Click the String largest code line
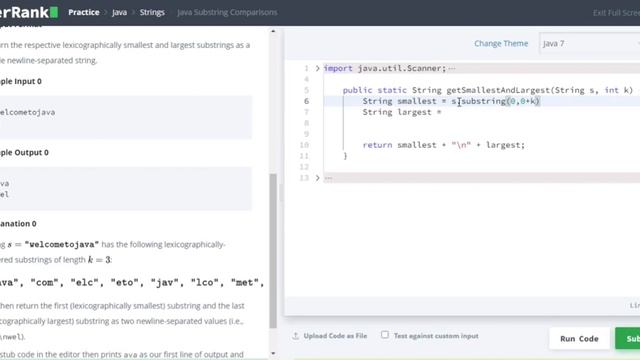The image size is (640, 360). pyautogui.click(x=402, y=112)
